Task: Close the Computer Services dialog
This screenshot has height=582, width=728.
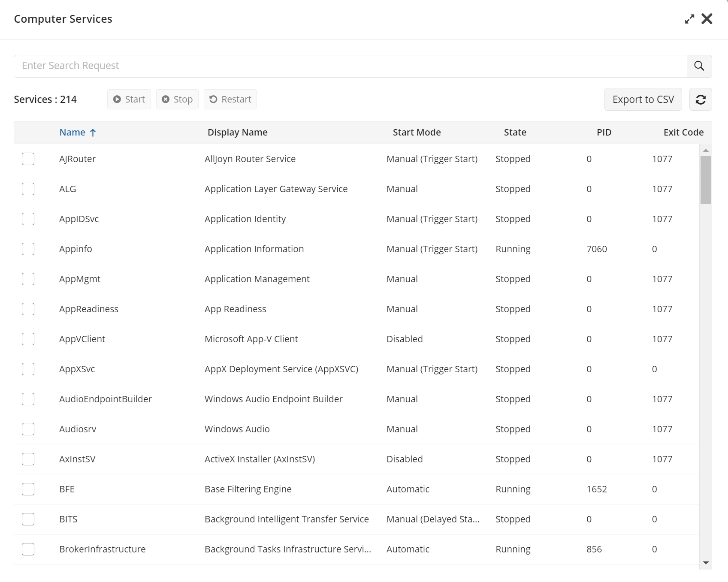Action: click(707, 19)
